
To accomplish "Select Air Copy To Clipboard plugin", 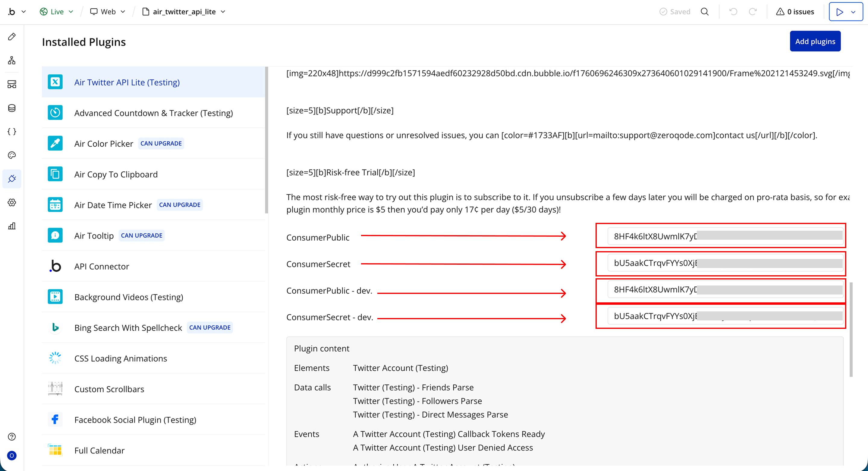I will tap(116, 174).
